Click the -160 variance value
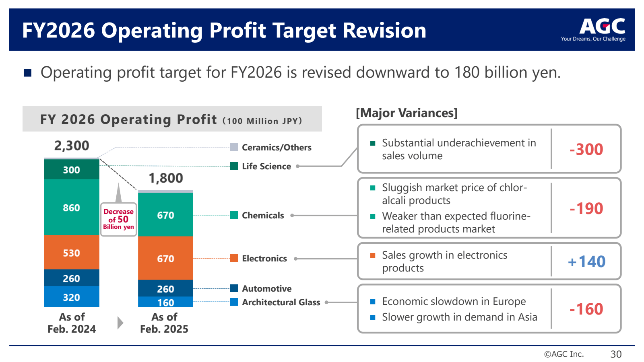Screen dimensions: 644x362 pos(586,309)
